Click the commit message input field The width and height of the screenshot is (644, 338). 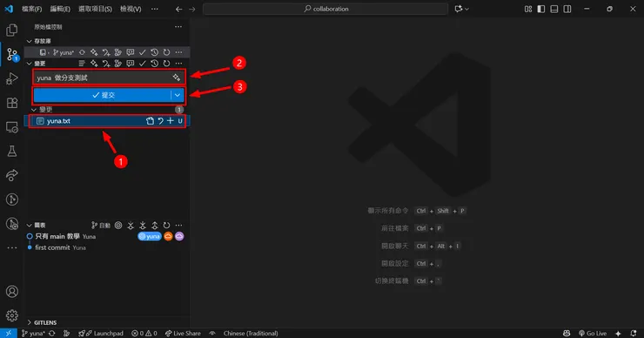(109, 78)
